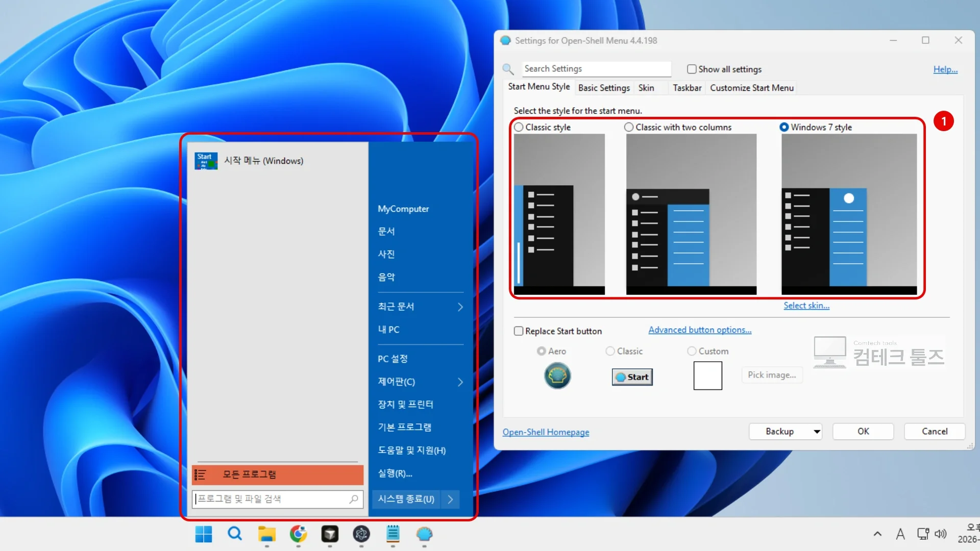Open Advanced button options link
This screenshot has width=980, height=551.
700,330
